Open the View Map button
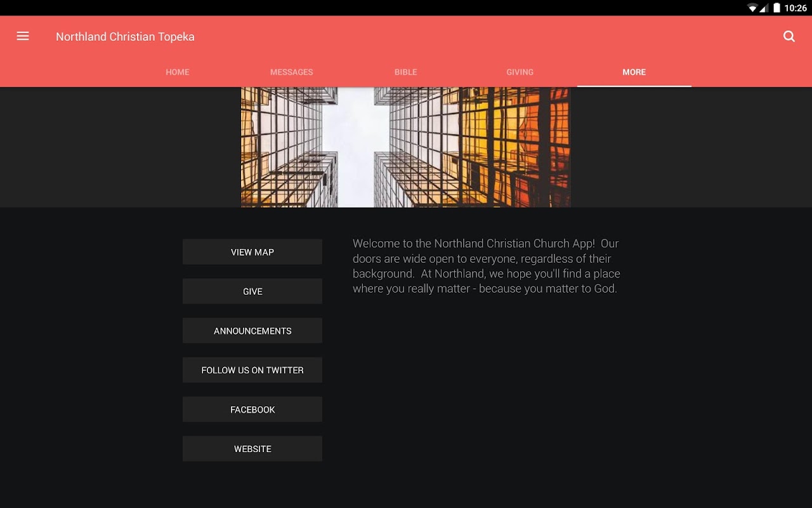This screenshot has height=508, width=812. point(252,252)
